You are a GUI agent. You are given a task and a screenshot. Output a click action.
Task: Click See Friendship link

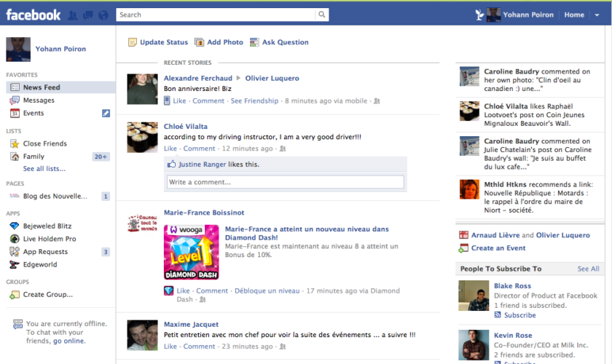254,100
